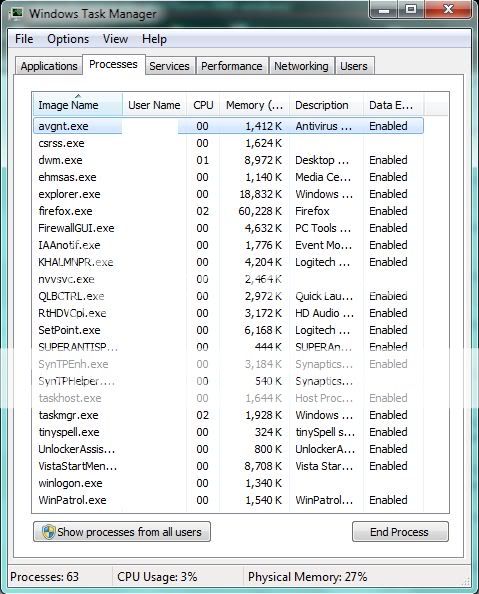
Task: Click the Task Manager title bar icon
Action: [16, 13]
